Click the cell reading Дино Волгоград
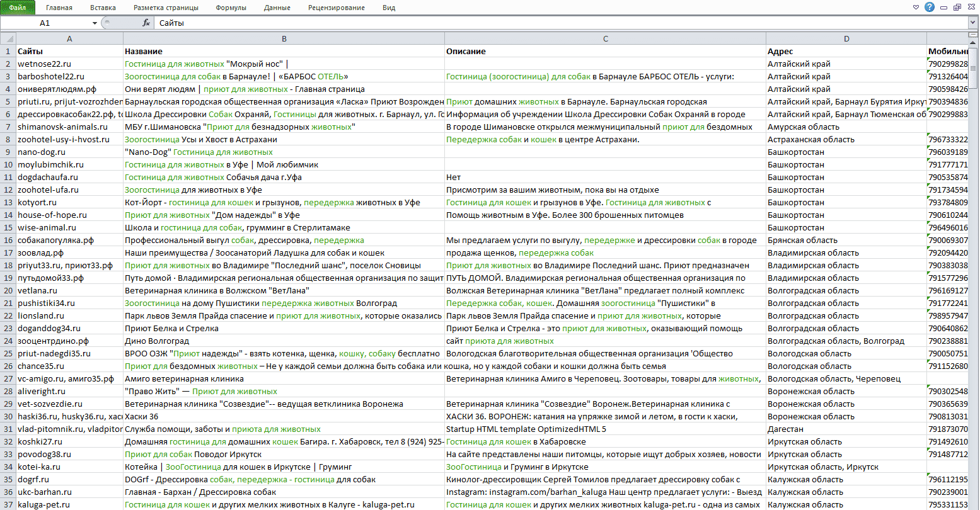This screenshot has height=510, width=980. tap(284, 341)
